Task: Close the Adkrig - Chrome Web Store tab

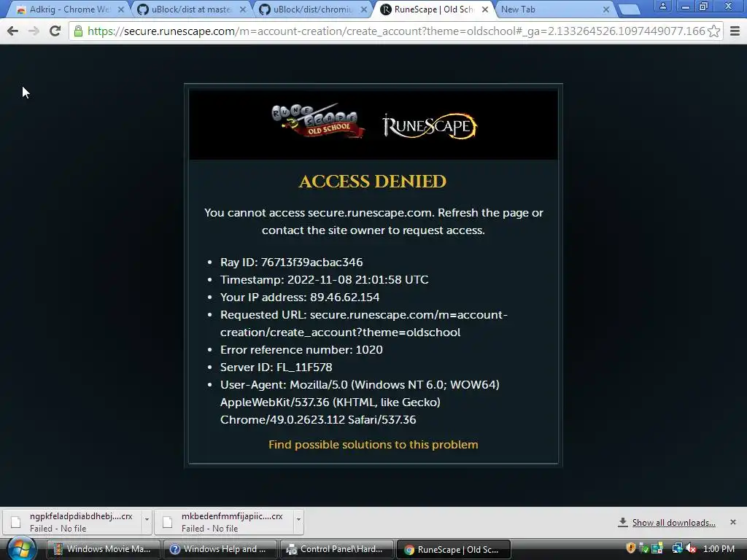Action: tap(121, 9)
